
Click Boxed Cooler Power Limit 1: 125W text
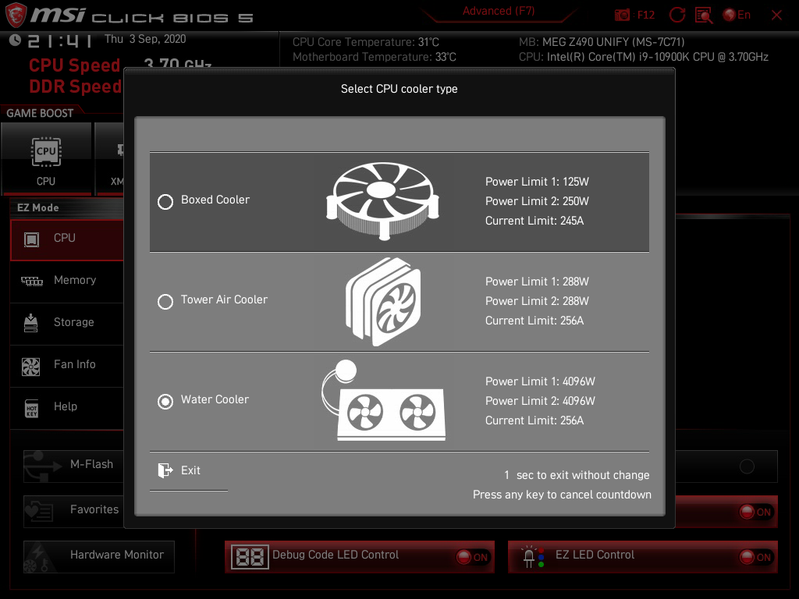[537, 182]
